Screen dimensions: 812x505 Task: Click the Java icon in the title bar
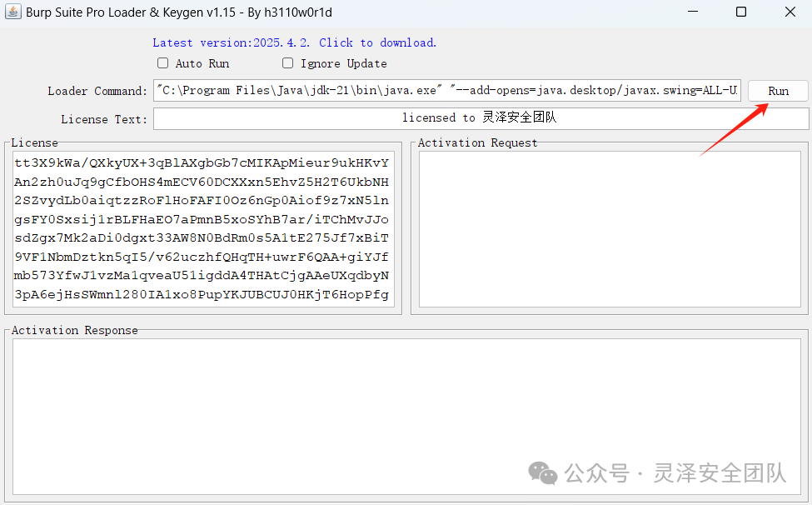(13, 12)
